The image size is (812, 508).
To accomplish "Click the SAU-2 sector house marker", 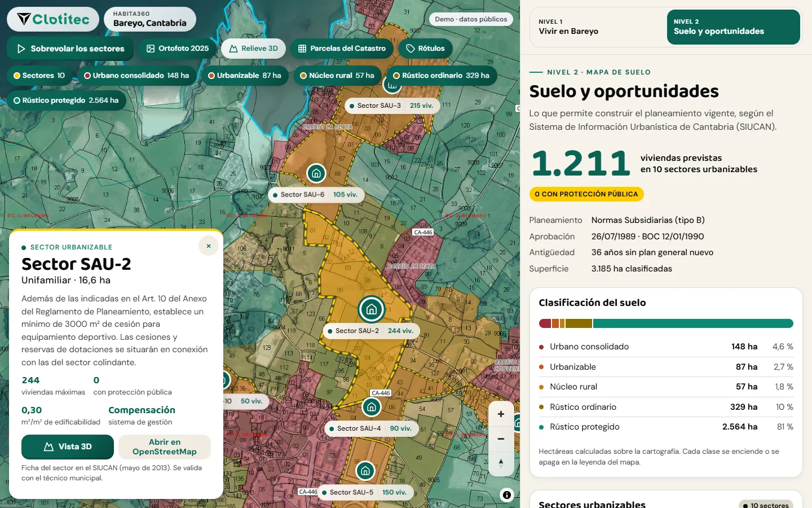I will click(372, 309).
